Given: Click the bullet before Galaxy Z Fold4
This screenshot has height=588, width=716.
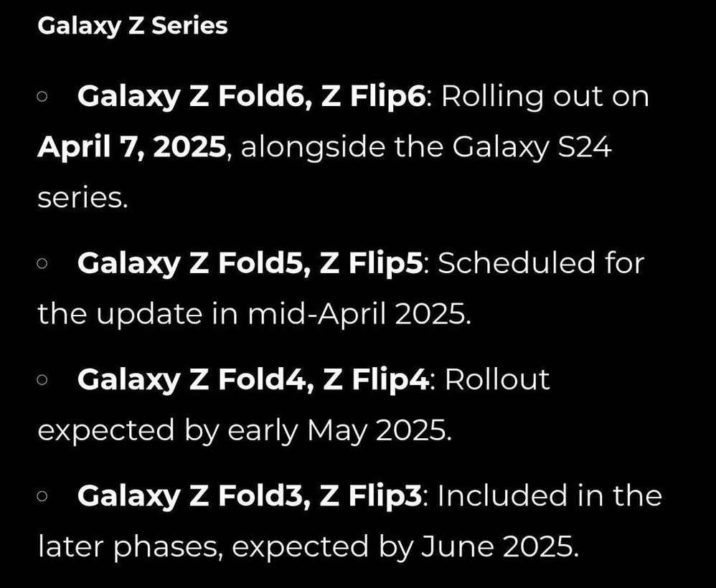Looking at the screenshot, I should click(42, 379).
